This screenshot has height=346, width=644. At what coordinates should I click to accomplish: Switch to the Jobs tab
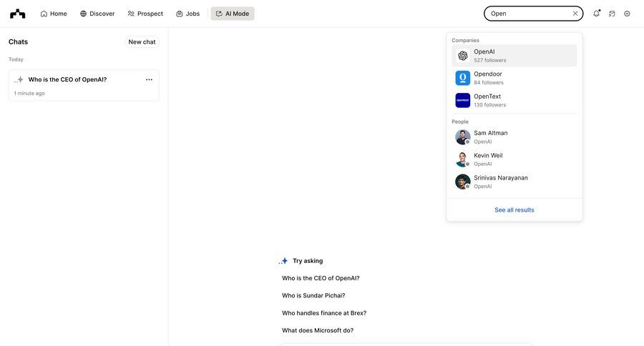tap(187, 14)
